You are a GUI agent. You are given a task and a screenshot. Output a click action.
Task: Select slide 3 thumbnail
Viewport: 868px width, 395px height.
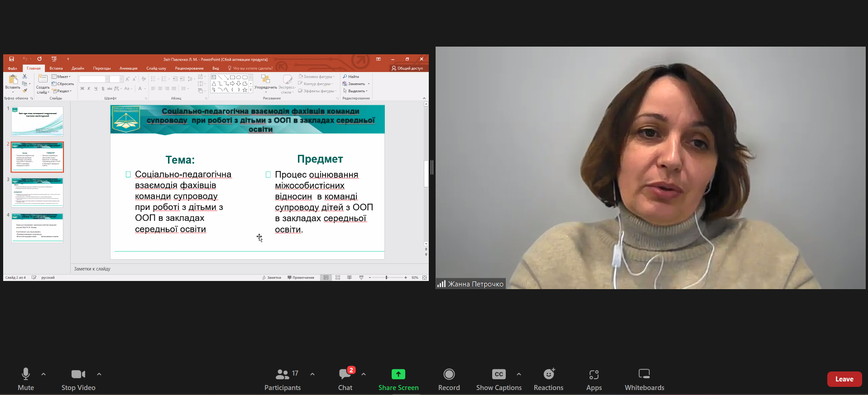click(38, 192)
